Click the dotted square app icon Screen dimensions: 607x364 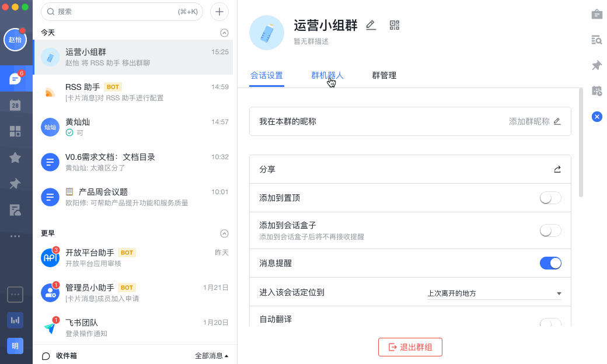coord(15,295)
